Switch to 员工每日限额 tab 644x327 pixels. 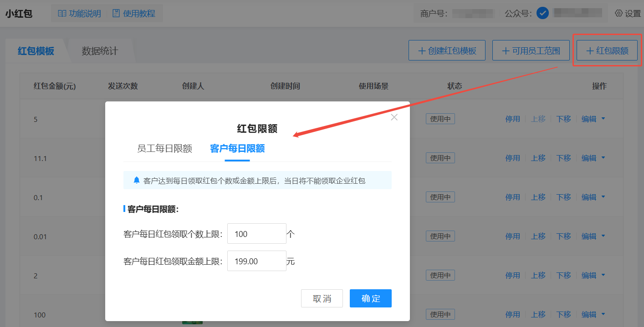(x=164, y=149)
